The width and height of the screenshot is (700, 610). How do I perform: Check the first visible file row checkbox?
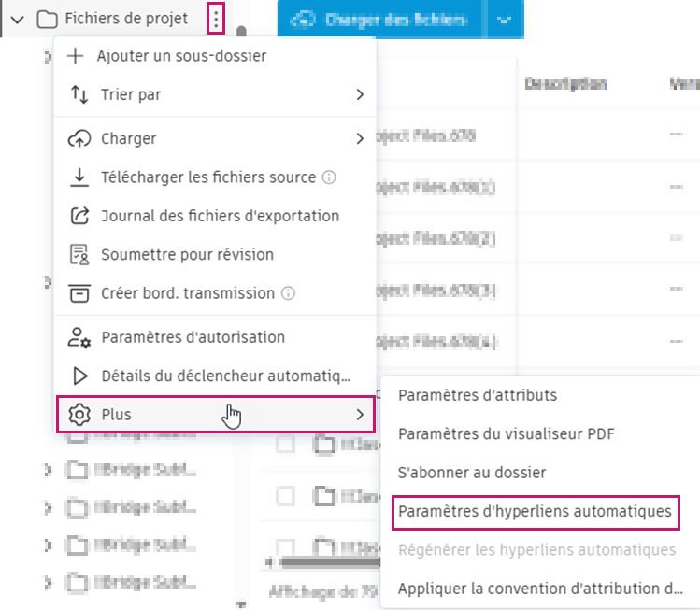[x=286, y=447]
